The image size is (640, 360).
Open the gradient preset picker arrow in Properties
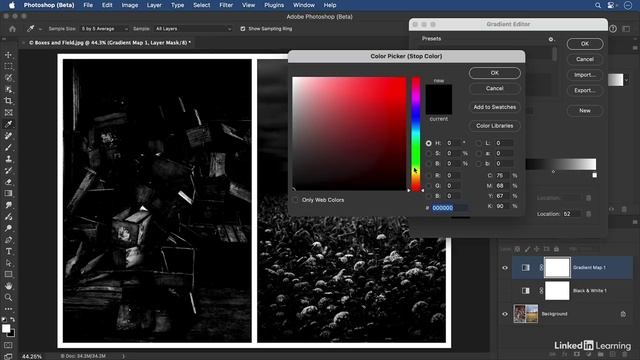click(627, 80)
